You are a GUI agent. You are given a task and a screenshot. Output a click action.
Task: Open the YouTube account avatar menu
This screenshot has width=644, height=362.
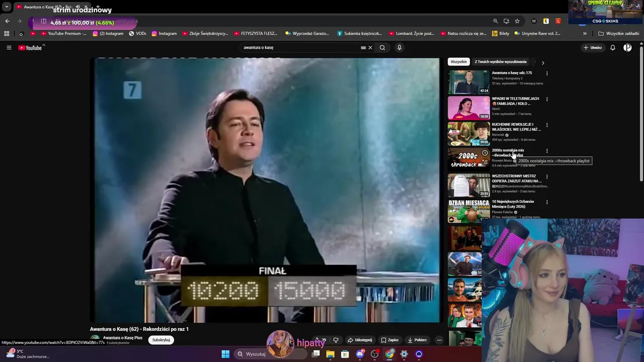(627, 48)
